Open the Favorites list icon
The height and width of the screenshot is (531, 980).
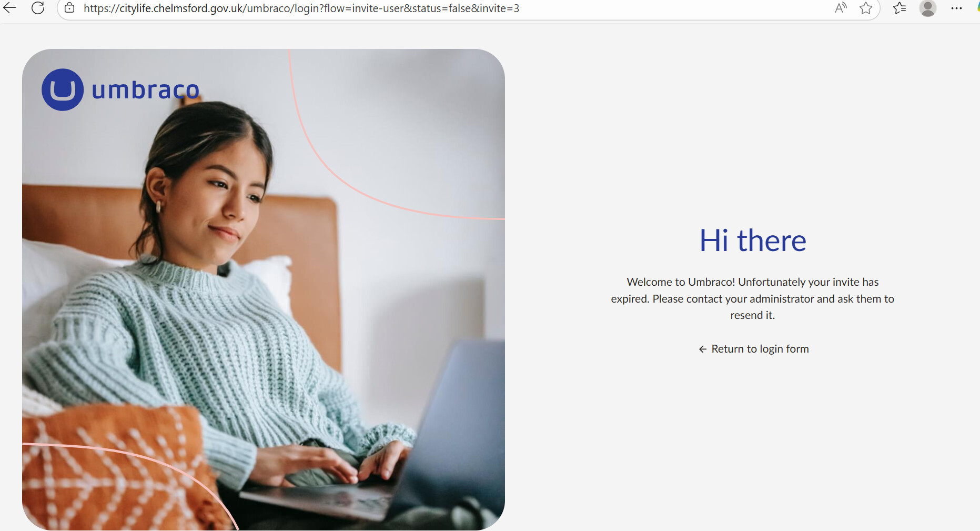[900, 8]
